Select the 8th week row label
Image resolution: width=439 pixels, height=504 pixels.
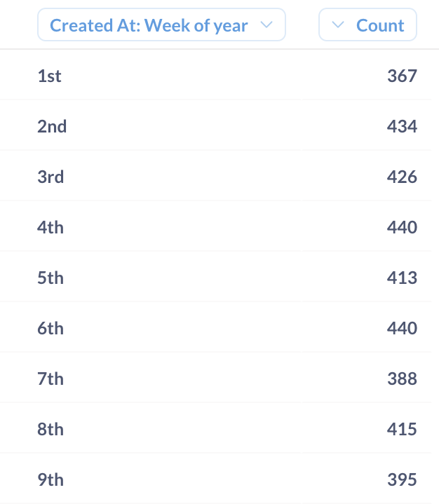pyautogui.click(x=50, y=429)
